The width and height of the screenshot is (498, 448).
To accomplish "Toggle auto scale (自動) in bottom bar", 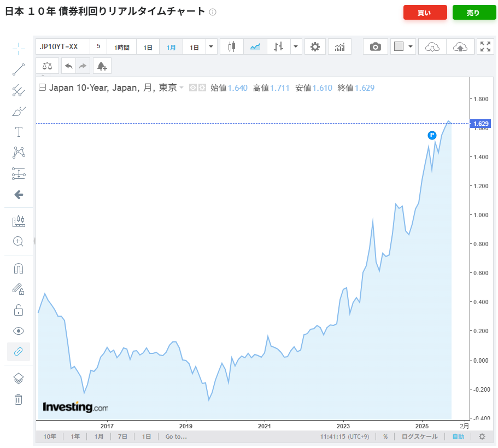I will coord(458,437).
